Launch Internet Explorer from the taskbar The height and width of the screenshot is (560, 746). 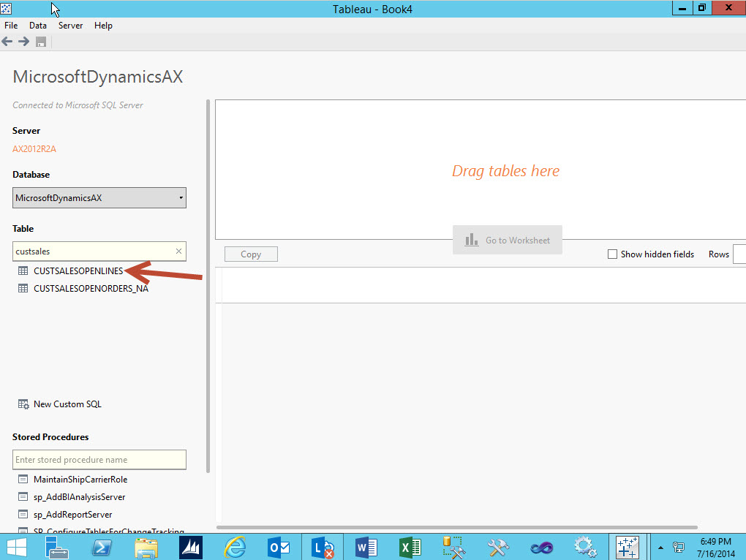coord(235,547)
